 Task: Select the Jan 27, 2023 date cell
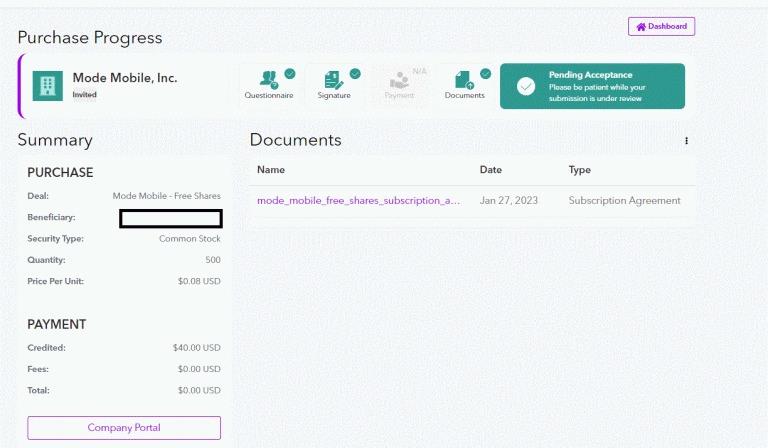508,200
